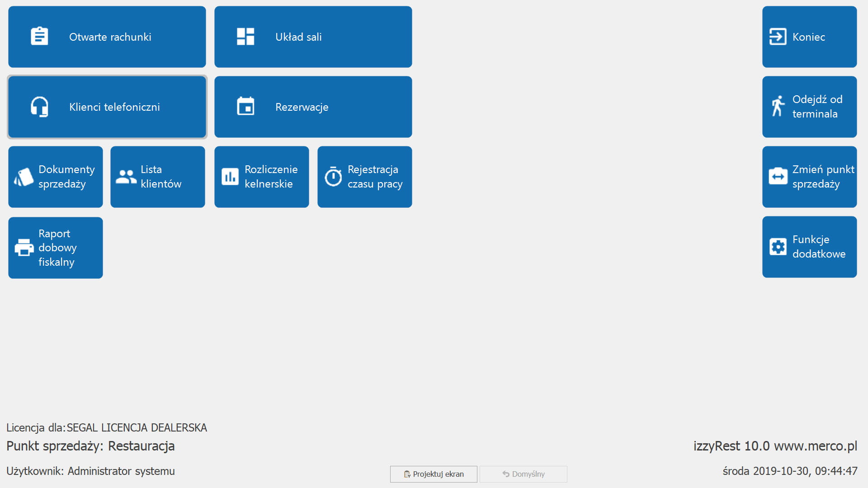The height and width of the screenshot is (488, 868).
Task: Select the Układ sali label
Action: (x=298, y=37)
